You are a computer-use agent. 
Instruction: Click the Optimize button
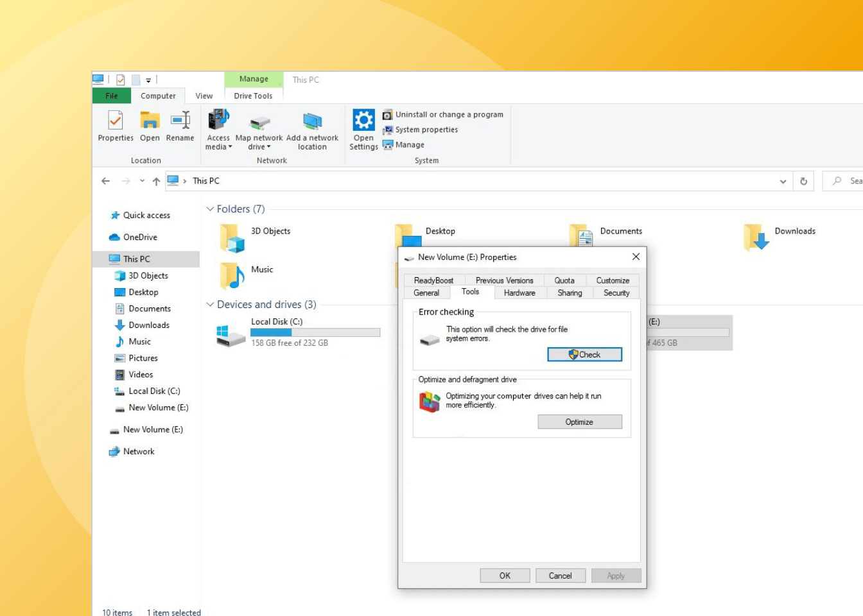pos(579,422)
